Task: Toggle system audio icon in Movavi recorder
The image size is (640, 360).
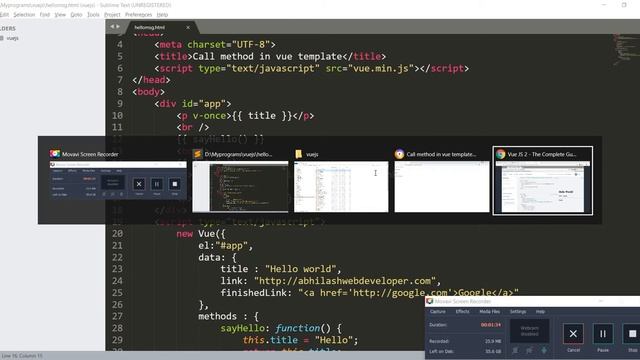Action: tap(529, 350)
